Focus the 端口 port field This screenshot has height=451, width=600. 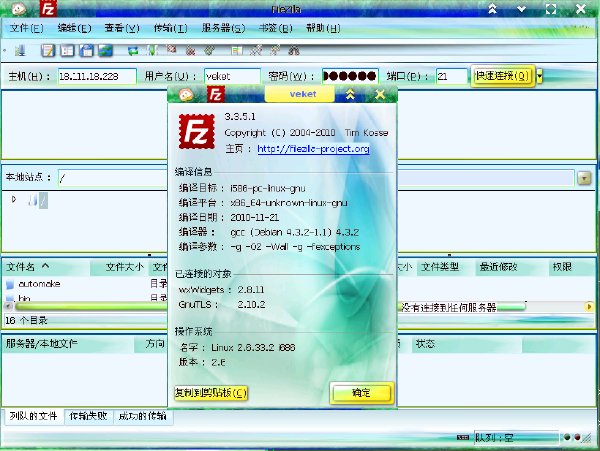pos(452,76)
